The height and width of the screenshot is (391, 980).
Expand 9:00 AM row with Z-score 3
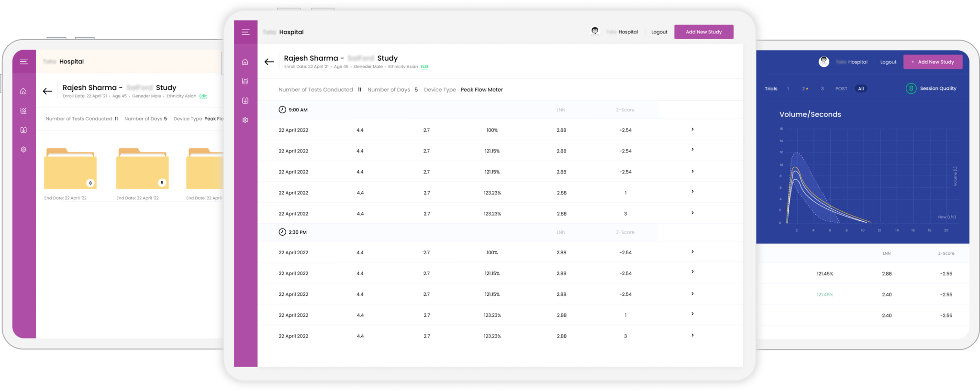point(692,213)
